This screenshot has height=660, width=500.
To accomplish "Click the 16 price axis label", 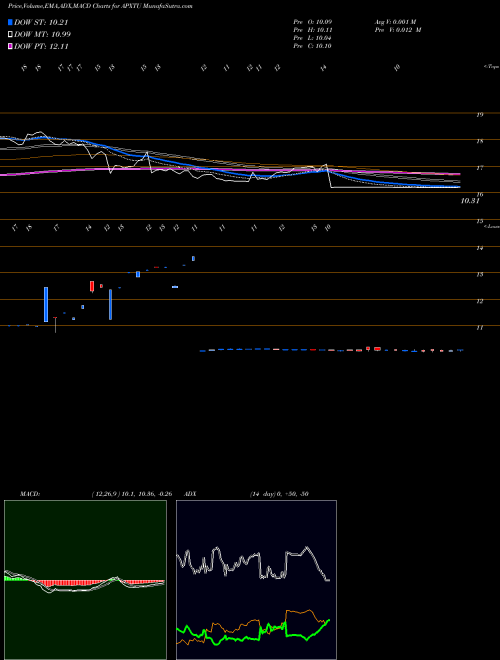I will click(x=479, y=194).
